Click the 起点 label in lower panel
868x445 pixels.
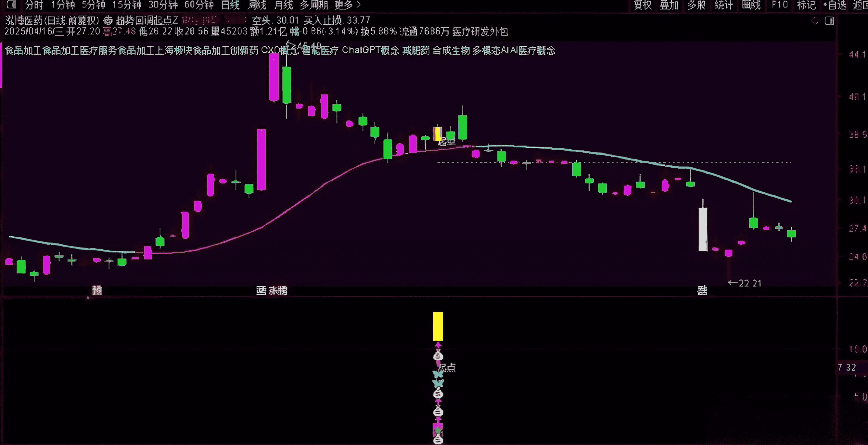coord(448,367)
